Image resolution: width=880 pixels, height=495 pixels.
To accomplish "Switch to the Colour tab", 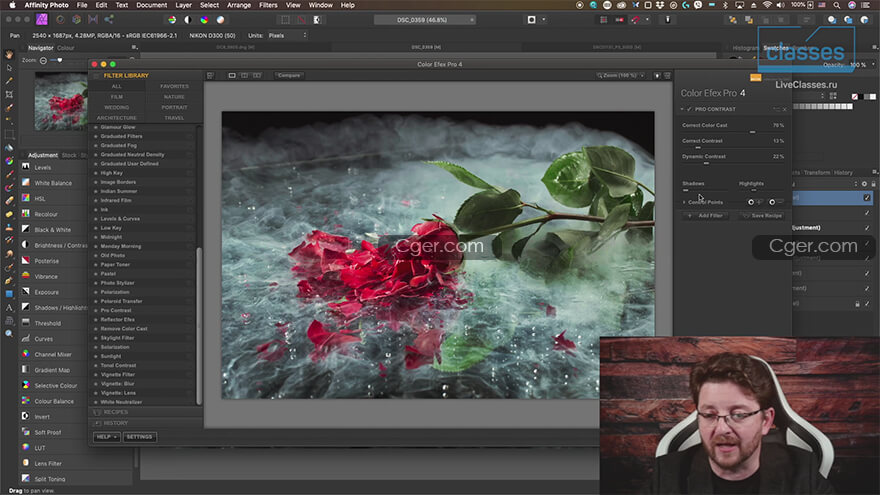I will pos(66,48).
